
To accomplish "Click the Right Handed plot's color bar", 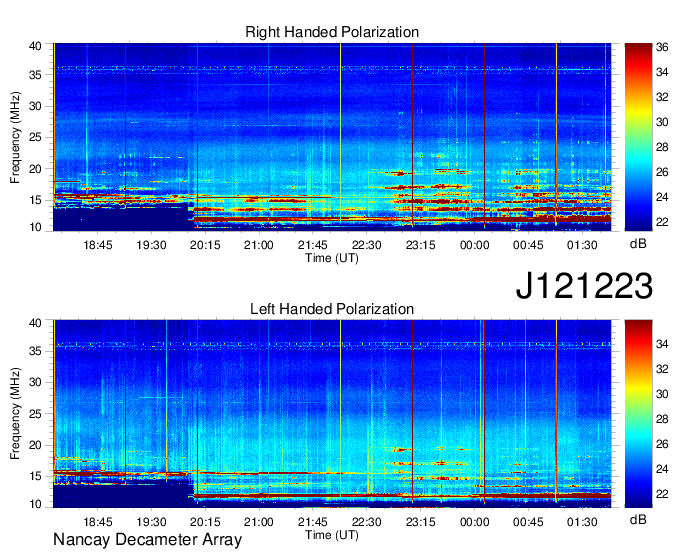I will [x=638, y=136].
